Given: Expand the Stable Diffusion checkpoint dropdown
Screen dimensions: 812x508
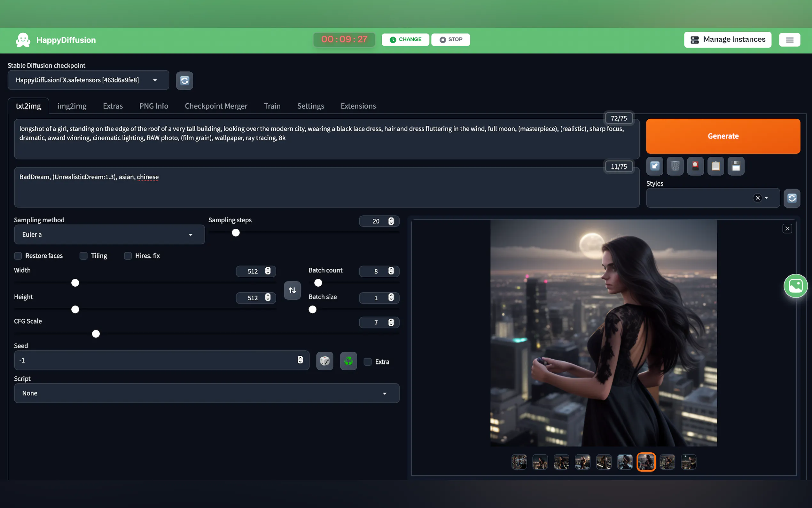Looking at the screenshot, I should tap(88, 80).
